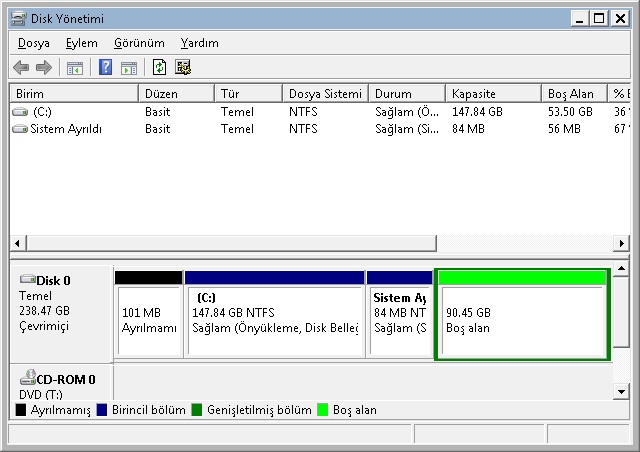The height and width of the screenshot is (452, 640).
Task: Sort by Dosya Sistemi column header
Action: (x=325, y=93)
